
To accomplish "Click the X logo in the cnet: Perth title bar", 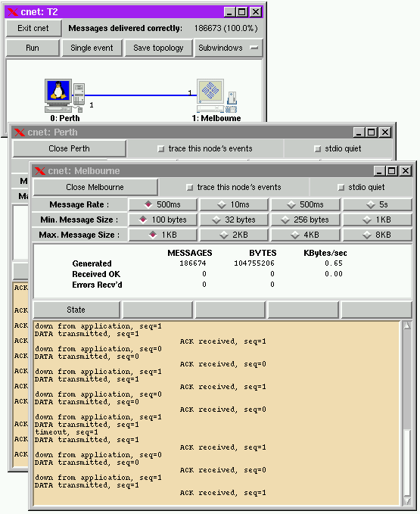I will point(20,132).
